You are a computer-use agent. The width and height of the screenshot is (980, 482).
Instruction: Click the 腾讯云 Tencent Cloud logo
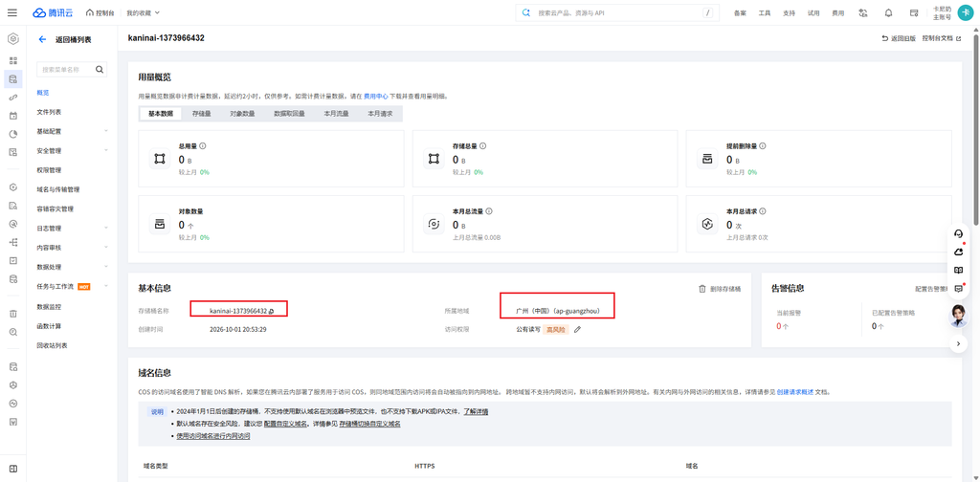[54, 12]
